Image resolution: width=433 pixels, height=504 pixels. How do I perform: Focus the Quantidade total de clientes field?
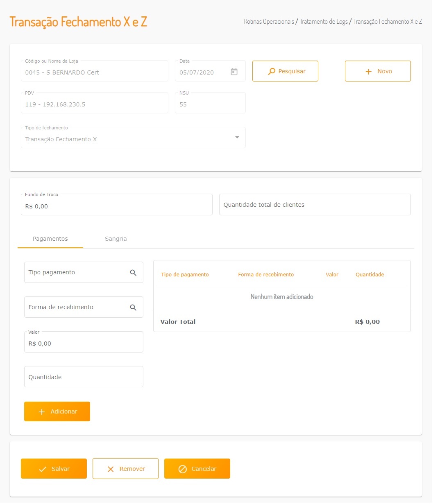(x=315, y=205)
